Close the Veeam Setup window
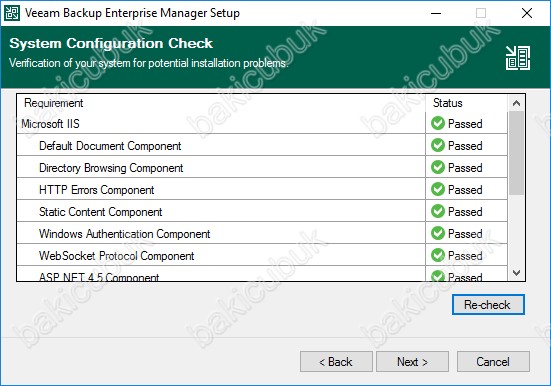This screenshot has height=386, width=551. pos(527,13)
